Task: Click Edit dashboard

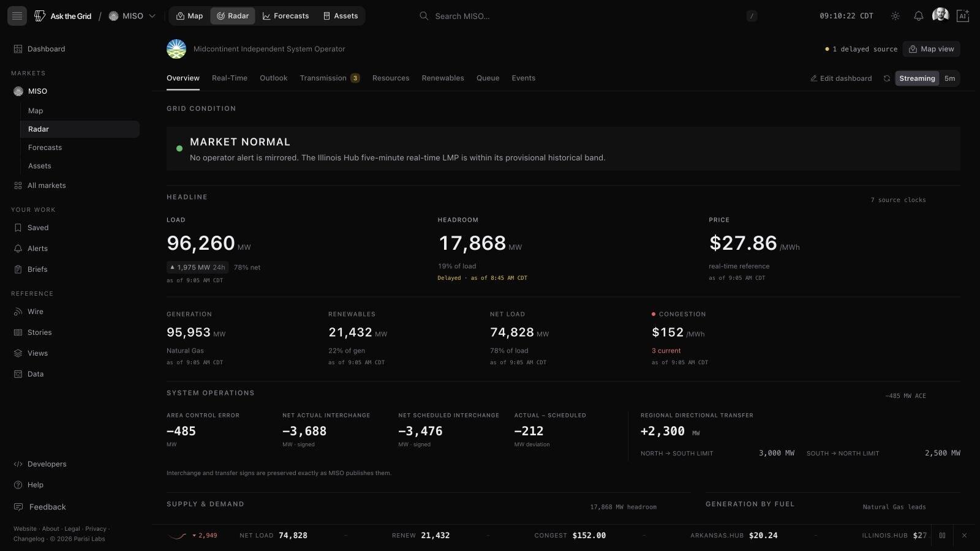Action: point(841,78)
